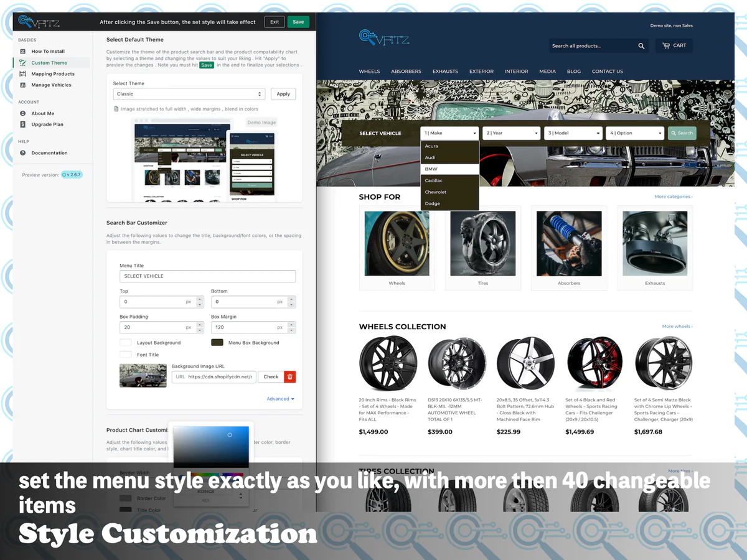Open the MEDIA store navigation item

tap(547, 72)
